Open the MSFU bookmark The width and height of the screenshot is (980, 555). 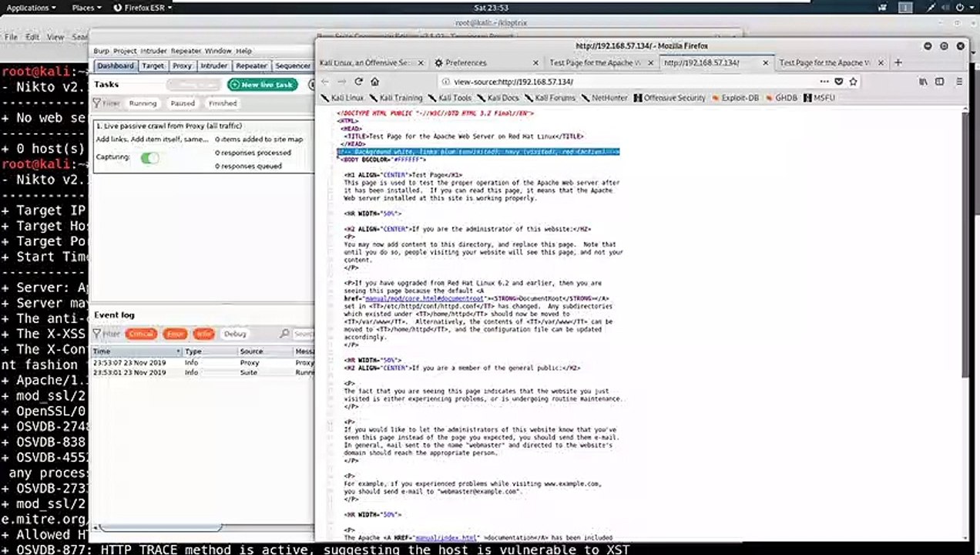(x=819, y=98)
